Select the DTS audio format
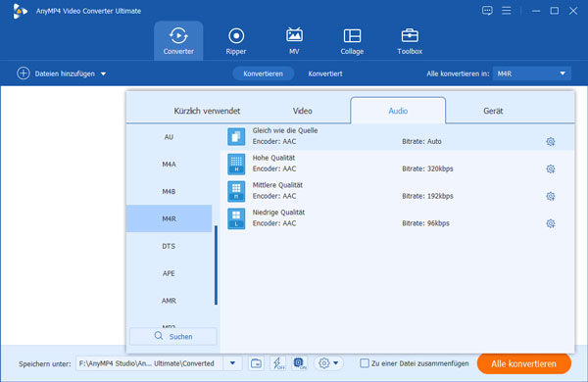Screen dimensions: 588x382 (x=169, y=246)
